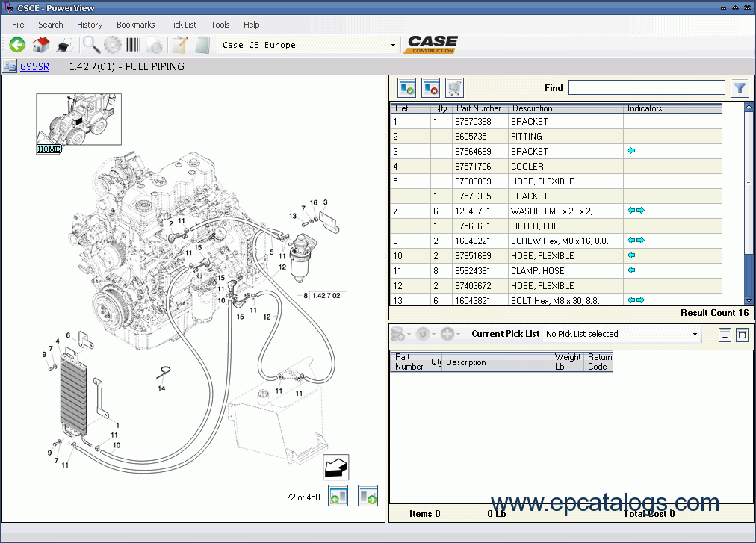Click the Qty column header in parts list

click(x=441, y=108)
